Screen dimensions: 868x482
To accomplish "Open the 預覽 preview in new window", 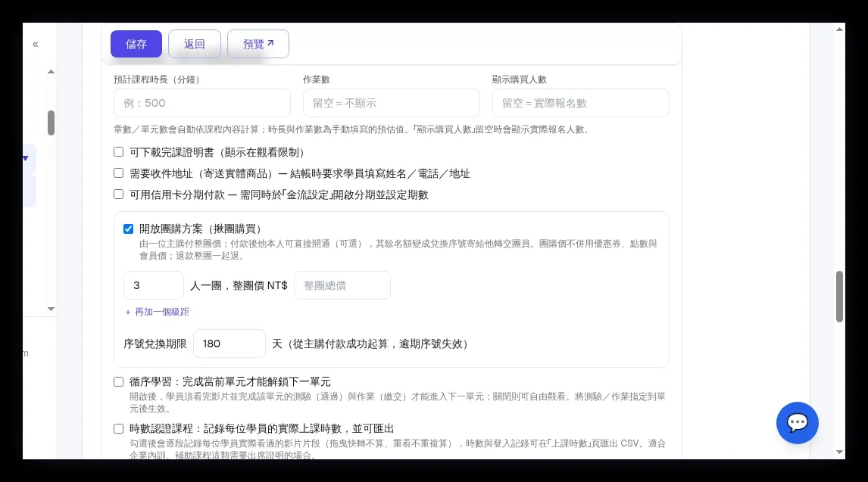I will [x=258, y=44].
